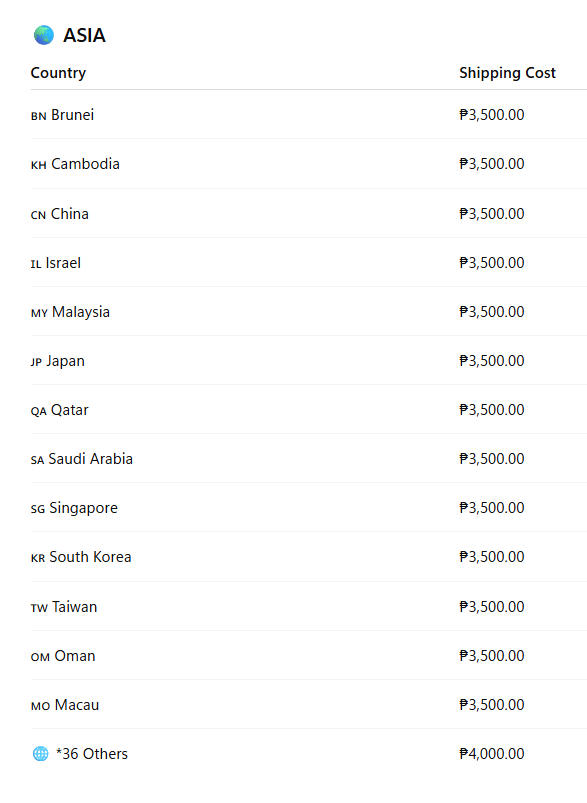Click the KH code beside Cambodia

(38, 165)
